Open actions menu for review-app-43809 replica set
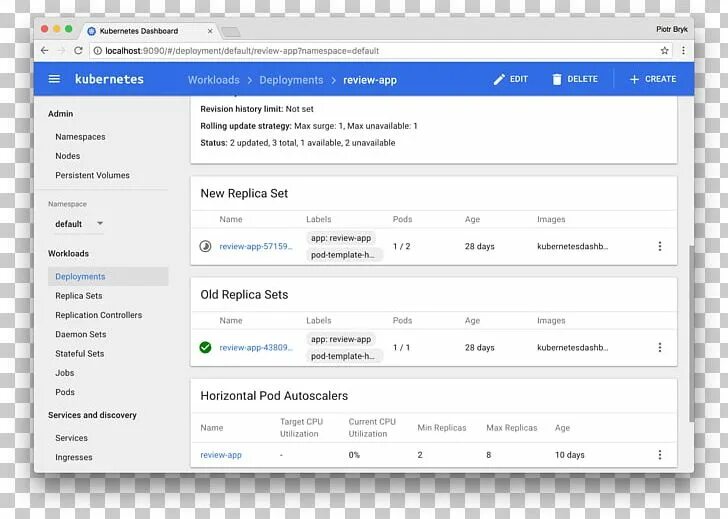 point(660,347)
